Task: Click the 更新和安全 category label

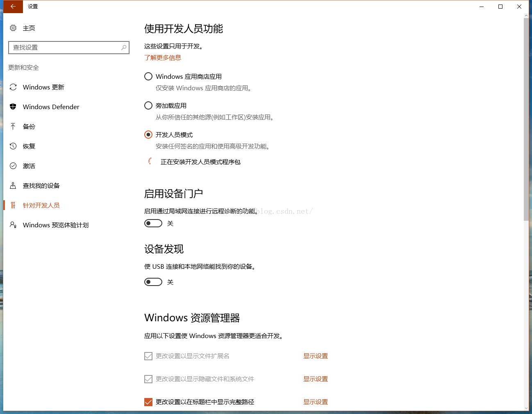Action: point(23,67)
